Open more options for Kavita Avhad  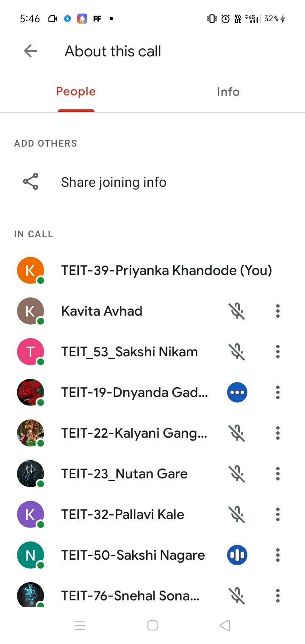click(278, 311)
